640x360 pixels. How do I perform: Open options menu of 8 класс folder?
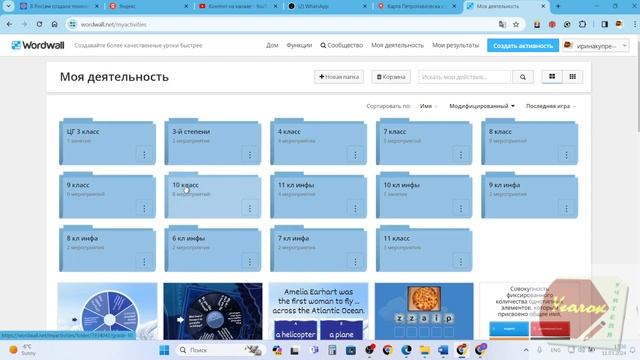click(x=566, y=155)
